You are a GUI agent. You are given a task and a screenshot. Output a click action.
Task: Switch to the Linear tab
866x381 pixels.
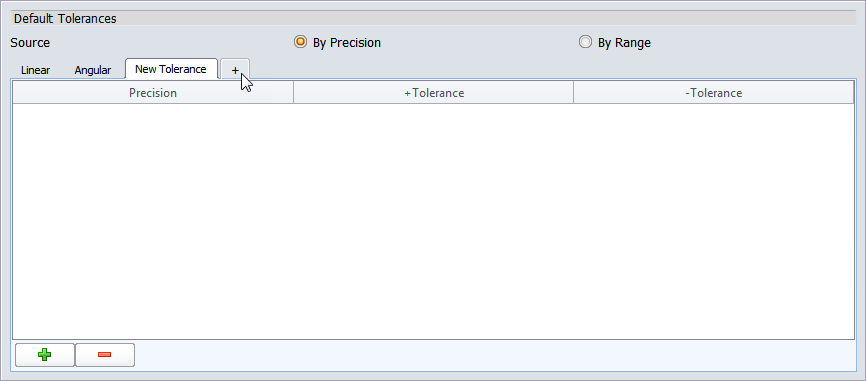tap(35, 70)
